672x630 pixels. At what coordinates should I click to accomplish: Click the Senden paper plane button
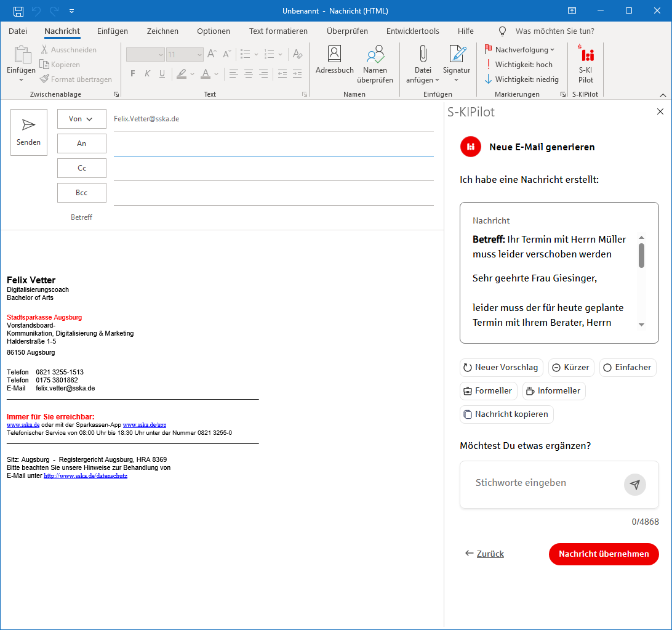coord(29,132)
